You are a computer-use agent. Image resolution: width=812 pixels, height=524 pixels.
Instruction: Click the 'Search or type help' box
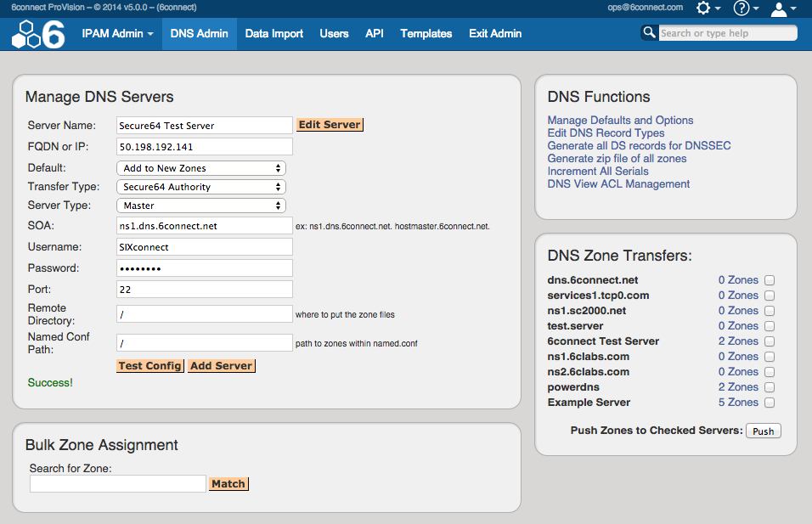tap(728, 33)
